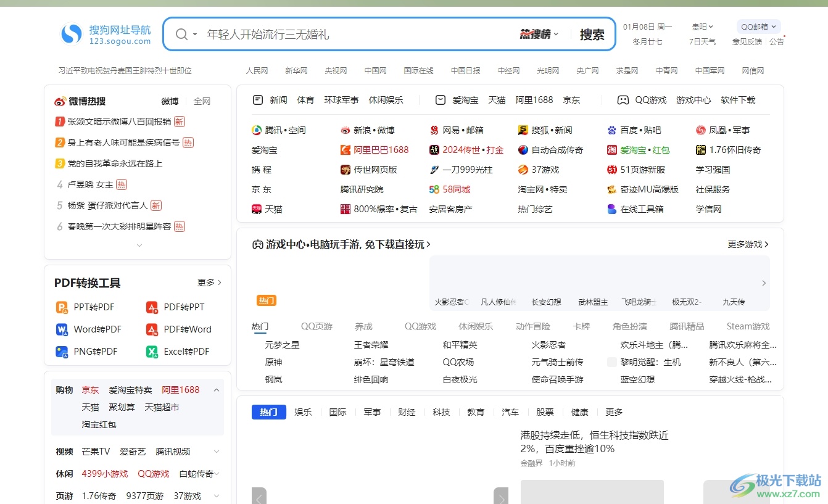Screen dimensions: 828x504
Task: Click the 58同城 icon
Action: click(x=434, y=189)
